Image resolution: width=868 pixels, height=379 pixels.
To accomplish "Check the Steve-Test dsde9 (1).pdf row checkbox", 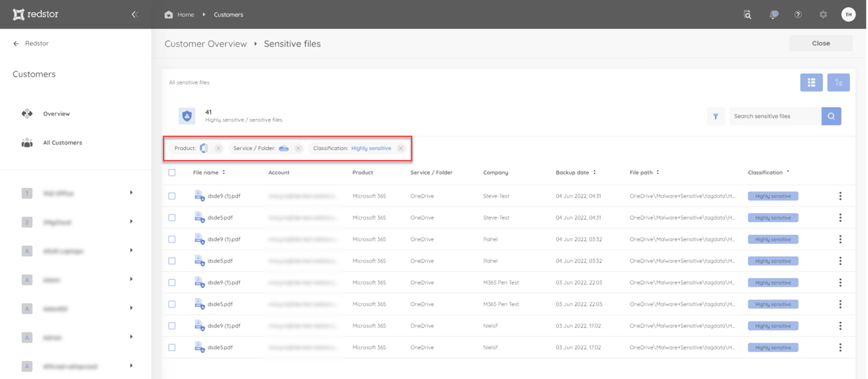I will pyautogui.click(x=172, y=196).
